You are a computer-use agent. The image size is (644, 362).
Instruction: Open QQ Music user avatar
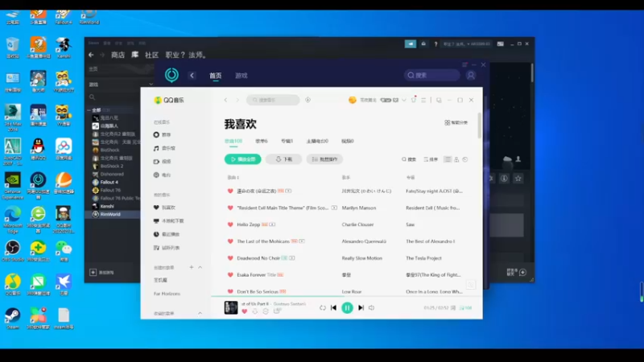(x=353, y=100)
